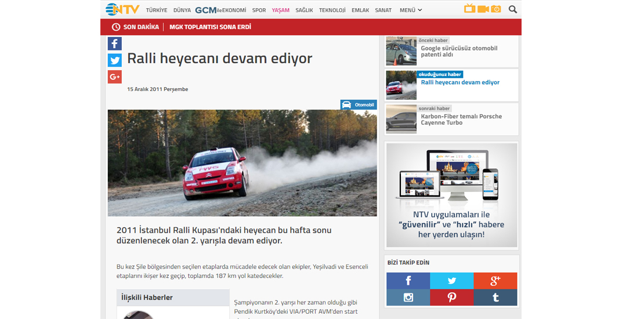Screen dimensions: 644x319
Task: Open the Otomobil category tag
Action: coord(359,105)
